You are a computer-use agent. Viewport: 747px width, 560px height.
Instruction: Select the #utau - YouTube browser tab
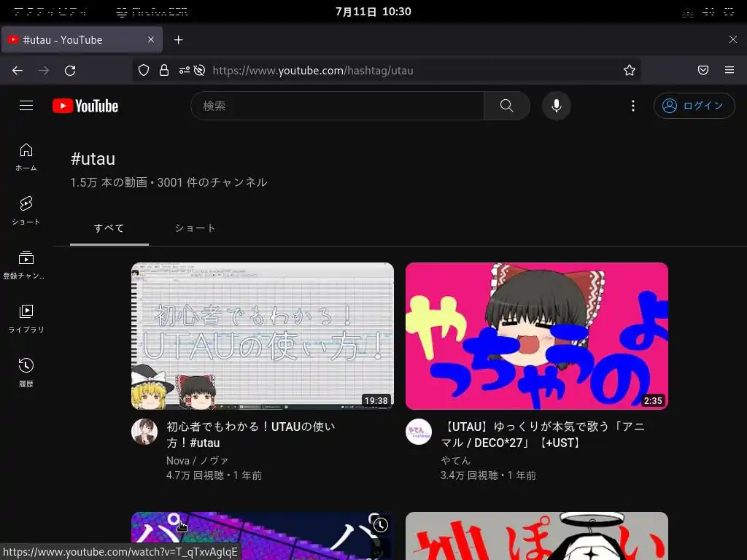pos(82,39)
